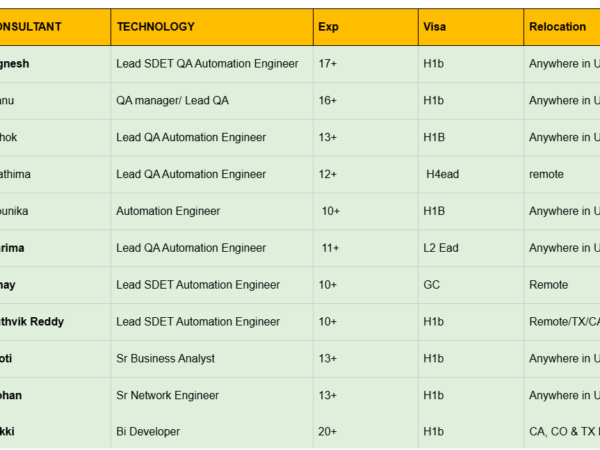Click the 17+ experience cell
600x450 pixels.
[327, 64]
